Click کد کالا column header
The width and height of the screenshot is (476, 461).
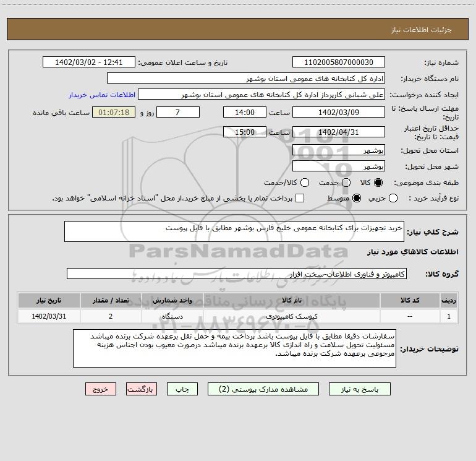(x=410, y=300)
